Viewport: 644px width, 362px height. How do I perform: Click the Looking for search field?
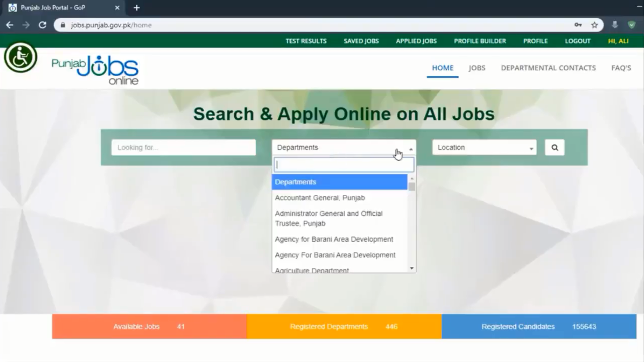pos(183,148)
